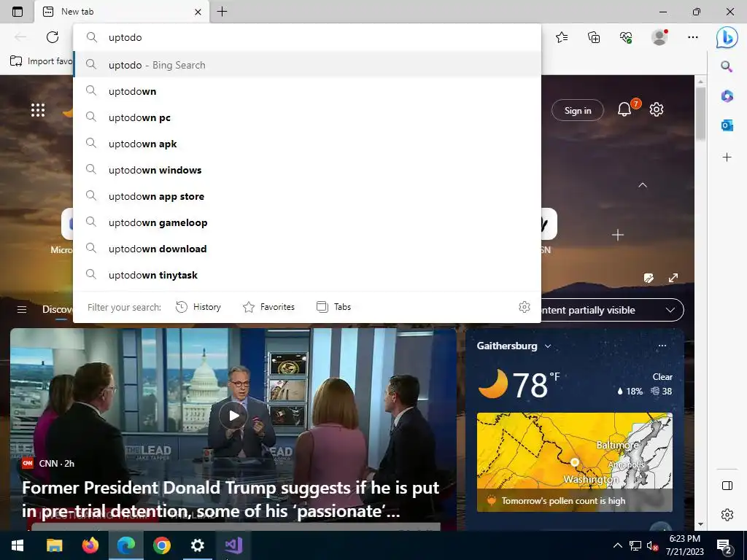Image resolution: width=747 pixels, height=560 pixels.
Task: Click into the address bar text uptodo
Action: pos(125,37)
